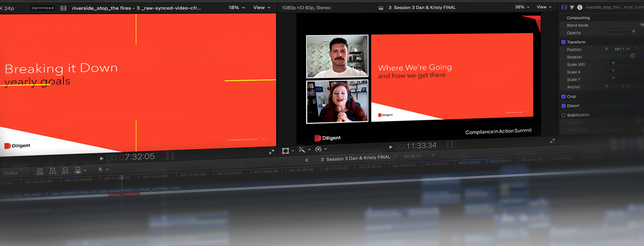Viewport: 644px width, 246px height.
Task: Click the magic wand enhancements icon
Action: point(302,150)
